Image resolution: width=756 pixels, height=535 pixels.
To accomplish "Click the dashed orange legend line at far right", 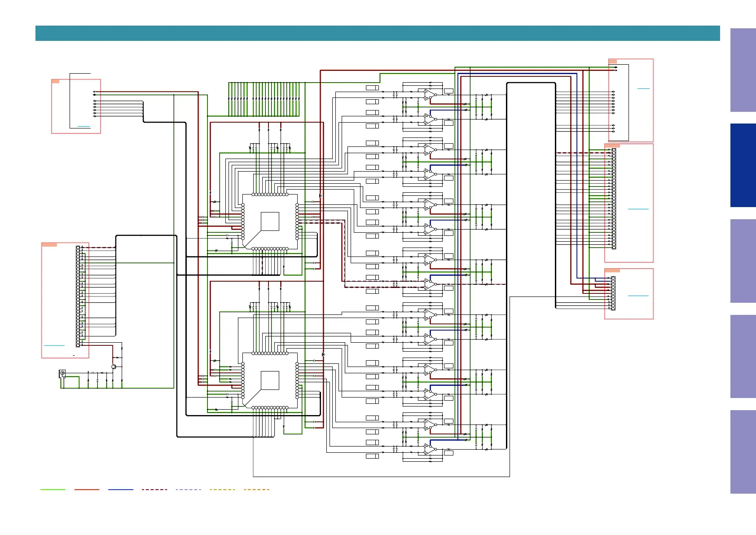I will pos(256,490).
